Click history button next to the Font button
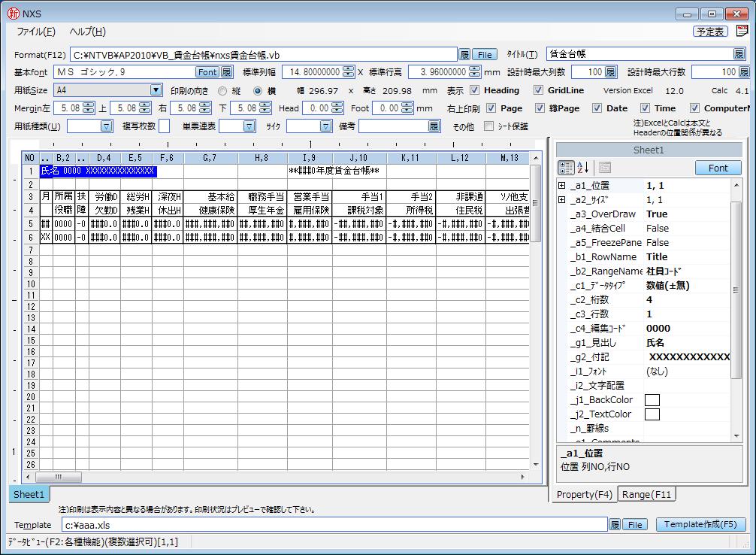Screen dimensions: 756x555 (x=226, y=72)
